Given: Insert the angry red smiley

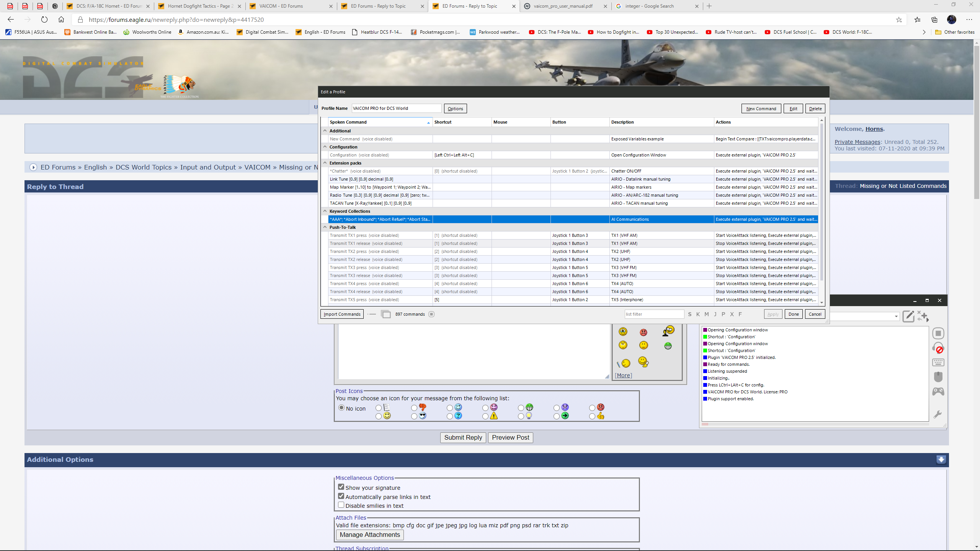Looking at the screenshot, I should coord(644,332).
